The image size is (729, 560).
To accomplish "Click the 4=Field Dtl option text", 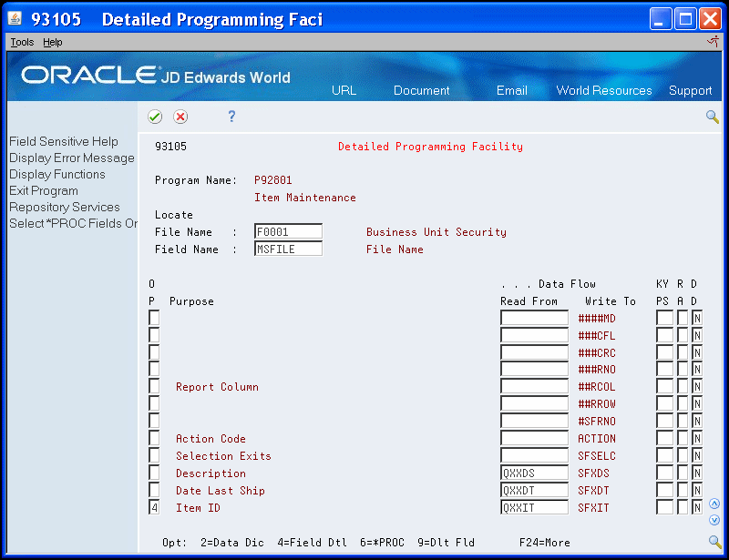I will [312, 543].
